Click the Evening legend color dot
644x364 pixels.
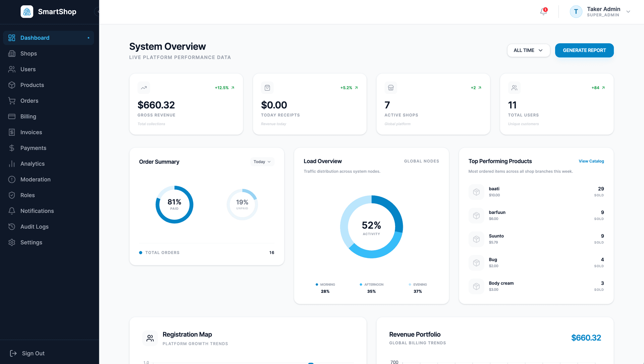410,284
